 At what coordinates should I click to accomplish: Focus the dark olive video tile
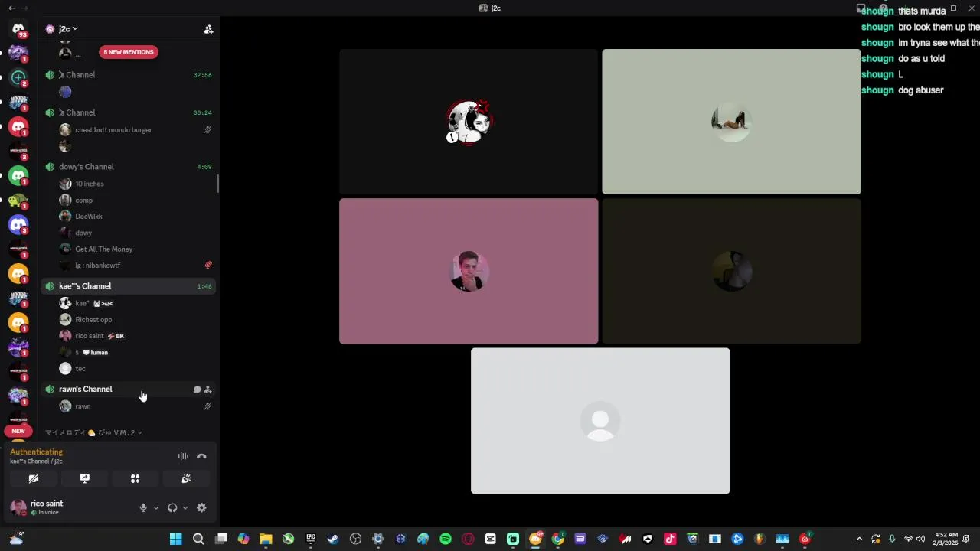point(731,271)
